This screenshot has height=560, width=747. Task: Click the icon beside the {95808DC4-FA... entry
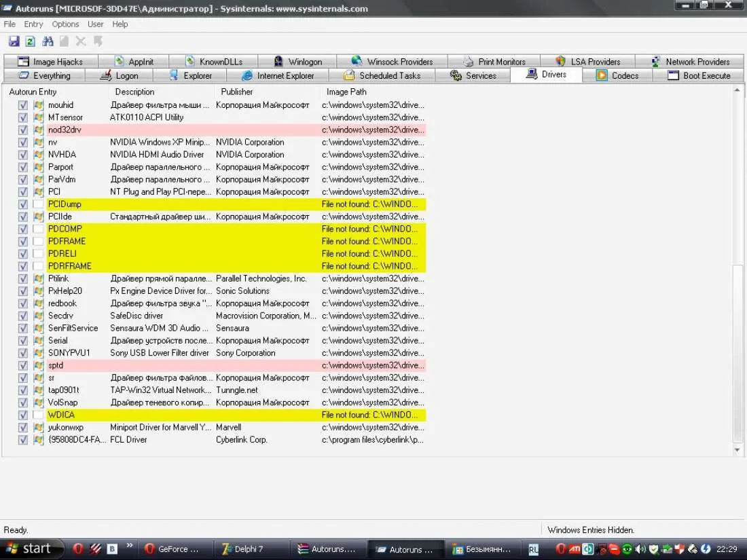click(x=39, y=439)
